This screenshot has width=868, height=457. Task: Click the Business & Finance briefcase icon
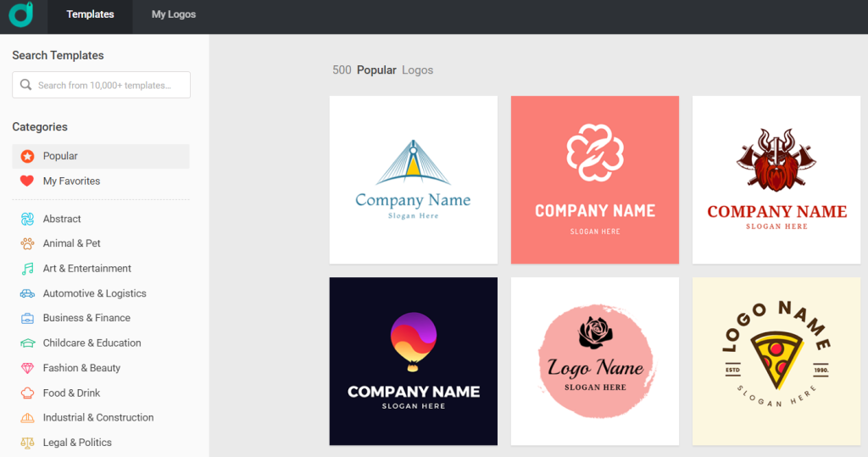pyautogui.click(x=27, y=318)
